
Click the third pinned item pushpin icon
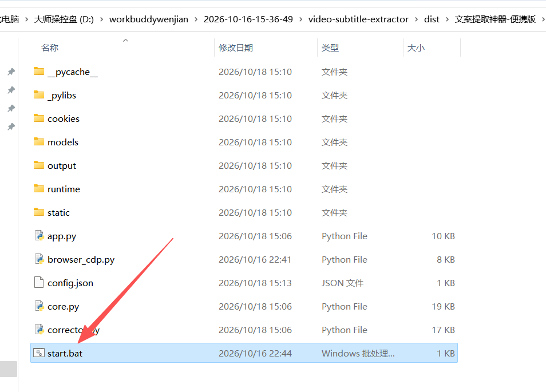pyautogui.click(x=11, y=108)
